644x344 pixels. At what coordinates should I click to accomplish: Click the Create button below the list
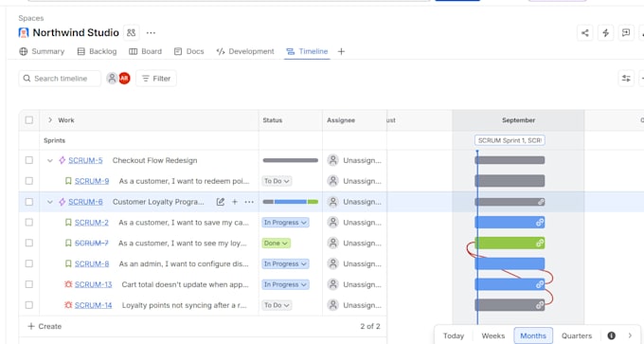pyautogui.click(x=45, y=326)
